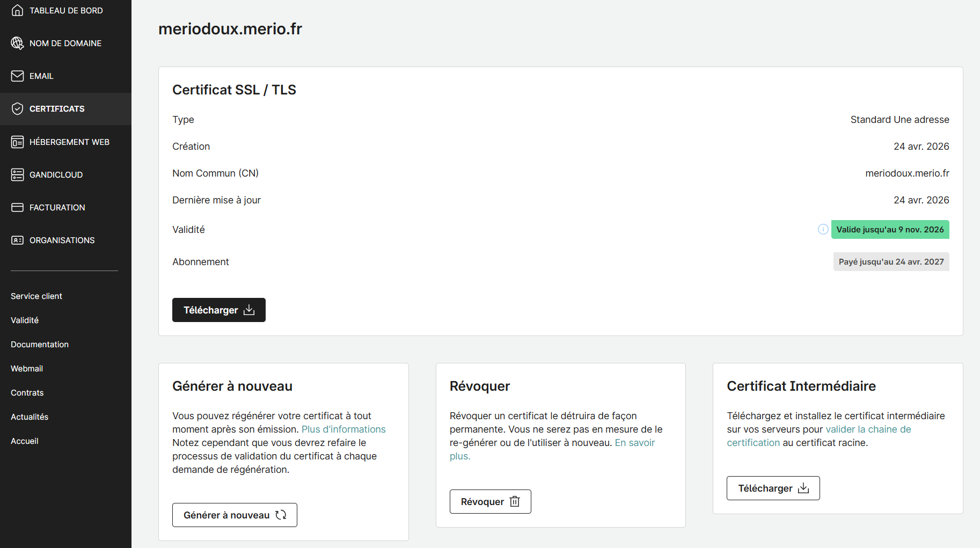This screenshot has height=548, width=980.
Task: Click the Email envelope icon
Action: click(17, 76)
